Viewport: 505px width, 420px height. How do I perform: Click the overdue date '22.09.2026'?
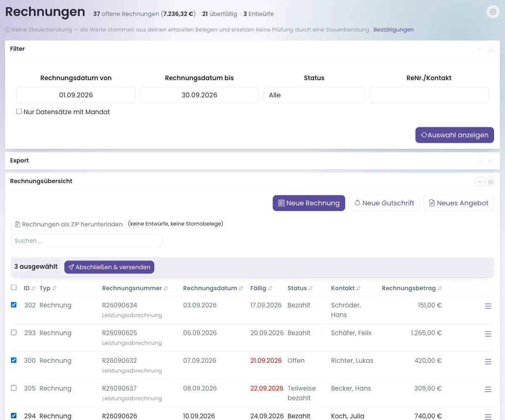coord(267,388)
